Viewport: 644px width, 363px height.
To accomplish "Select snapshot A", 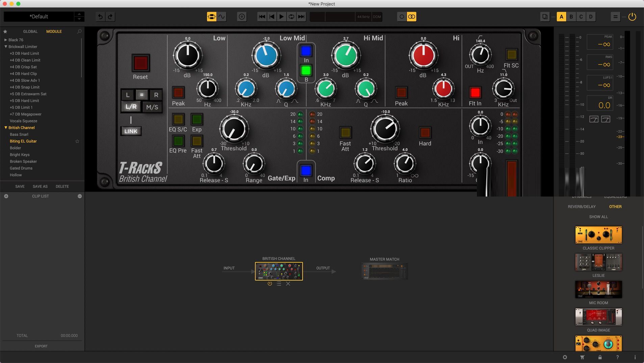I will pyautogui.click(x=561, y=17).
